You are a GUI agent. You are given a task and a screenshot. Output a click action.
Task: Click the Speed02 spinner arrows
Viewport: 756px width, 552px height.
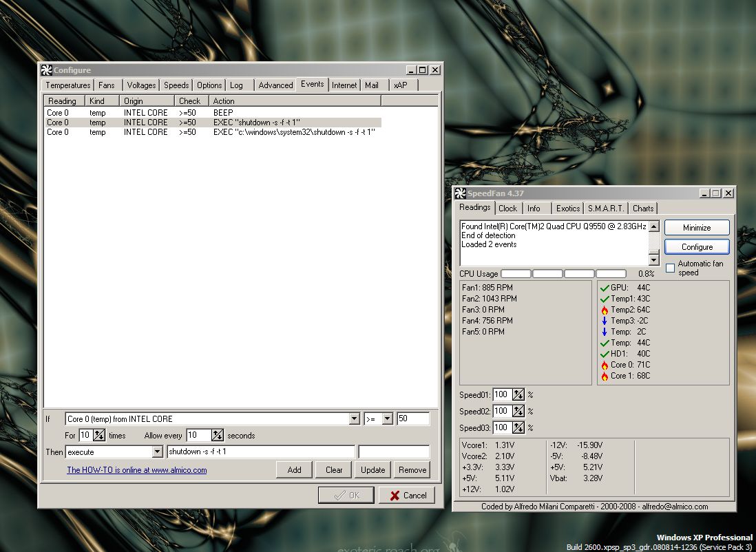click(x=518, y=411)
